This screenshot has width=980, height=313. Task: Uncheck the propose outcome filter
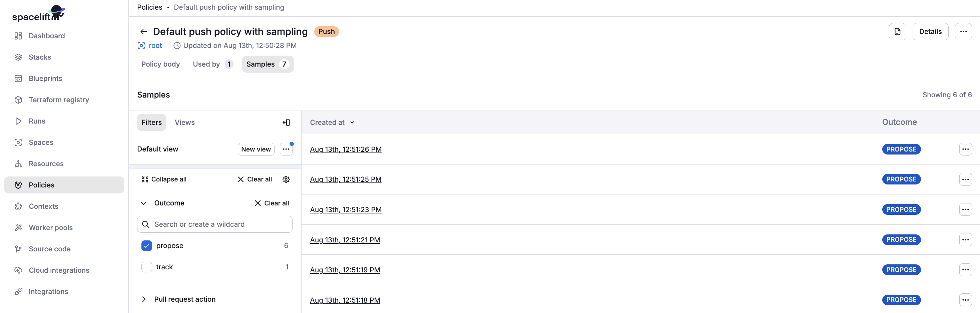click(x=147, y=246)
